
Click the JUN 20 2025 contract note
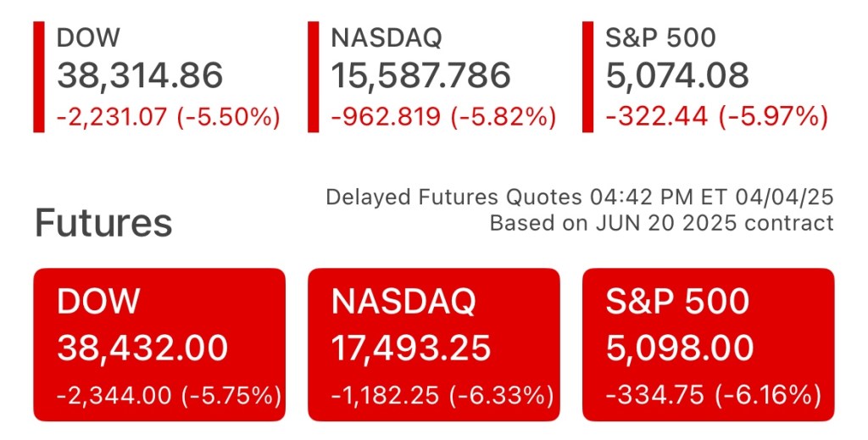coord(661,224)
